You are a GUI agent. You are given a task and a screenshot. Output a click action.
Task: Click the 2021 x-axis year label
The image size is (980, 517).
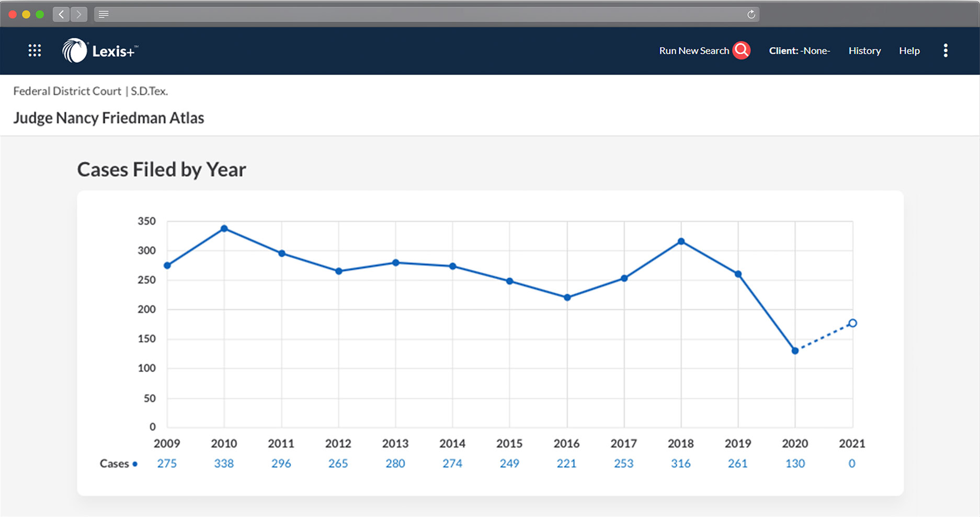click(x=852, y=443)
